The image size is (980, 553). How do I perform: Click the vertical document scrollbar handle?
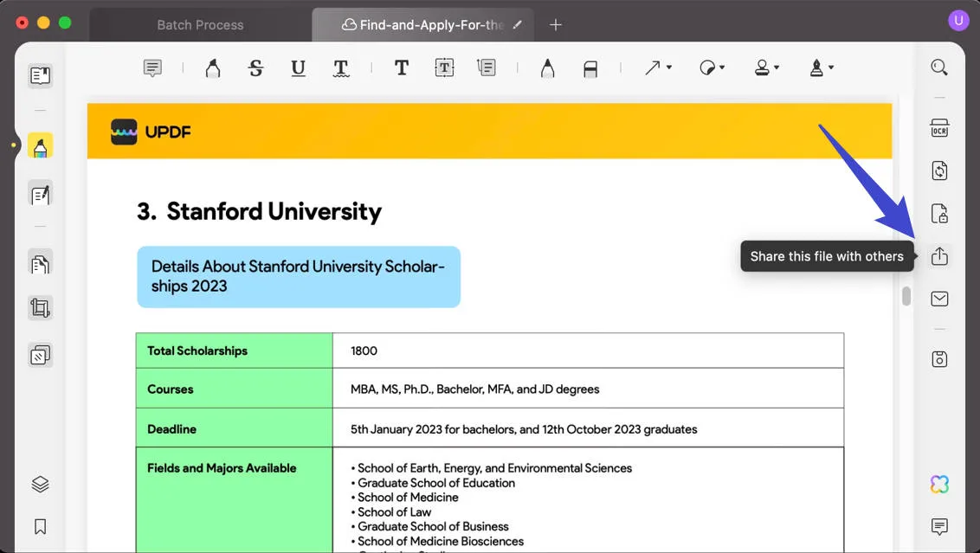(906, 296)
